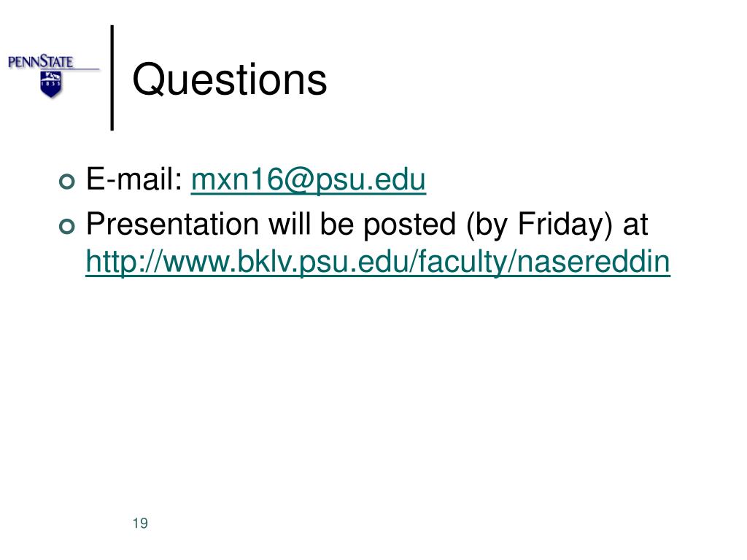This screenshot has height=560, width=747.
Task: Click the words will be in the second bullet
Action: point(310,224)
